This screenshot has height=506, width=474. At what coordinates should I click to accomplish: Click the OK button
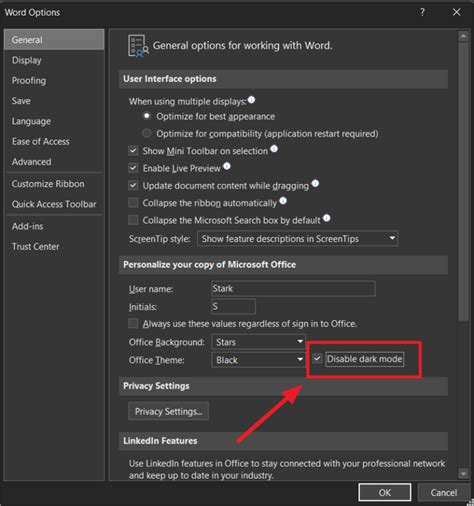tap(385, 492)
